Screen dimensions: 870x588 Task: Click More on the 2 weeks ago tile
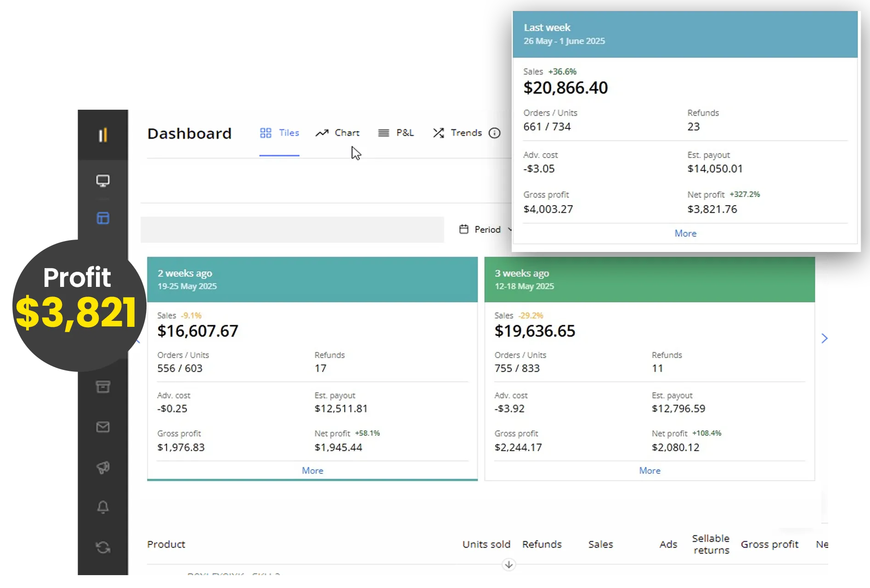312,470
